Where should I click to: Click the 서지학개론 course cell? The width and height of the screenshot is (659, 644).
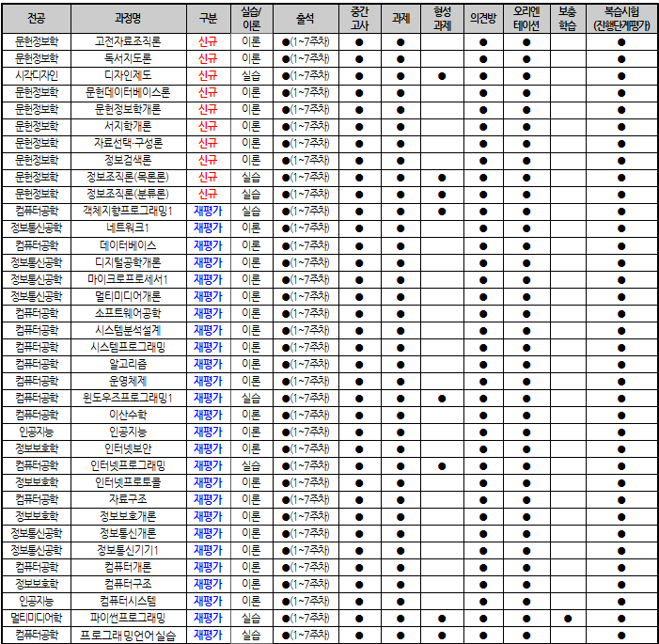pyautogui.click(x=128, y=127)
